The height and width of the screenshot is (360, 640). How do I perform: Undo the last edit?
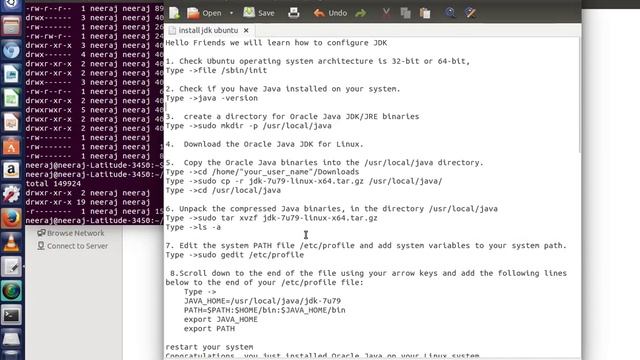[330, 13]
